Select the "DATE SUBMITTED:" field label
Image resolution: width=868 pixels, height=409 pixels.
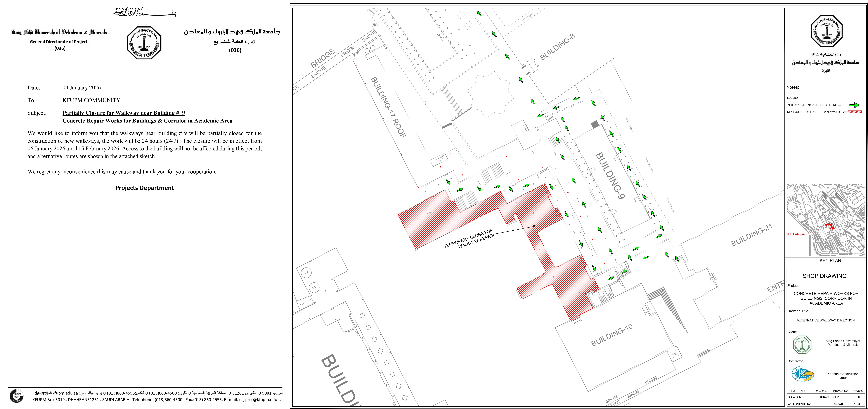[x=799, y=404]
